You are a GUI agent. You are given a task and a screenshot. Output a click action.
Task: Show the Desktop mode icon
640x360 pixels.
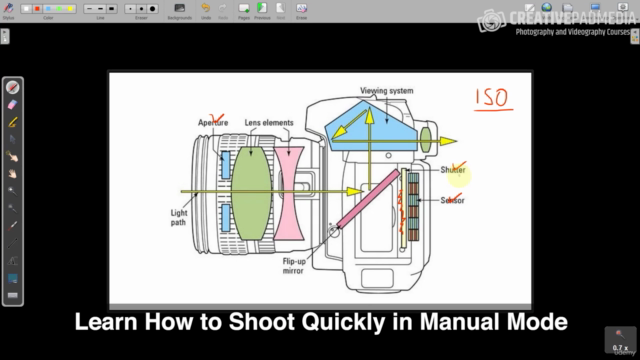pos(596,8)
